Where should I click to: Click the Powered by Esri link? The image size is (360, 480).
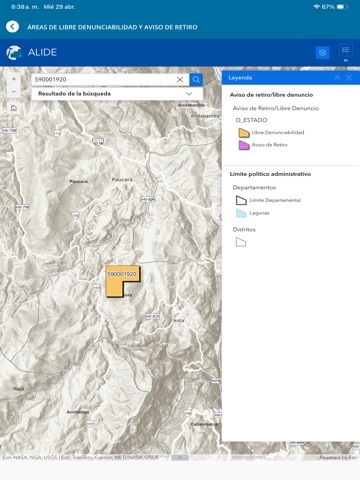click(x=338, y=457)
